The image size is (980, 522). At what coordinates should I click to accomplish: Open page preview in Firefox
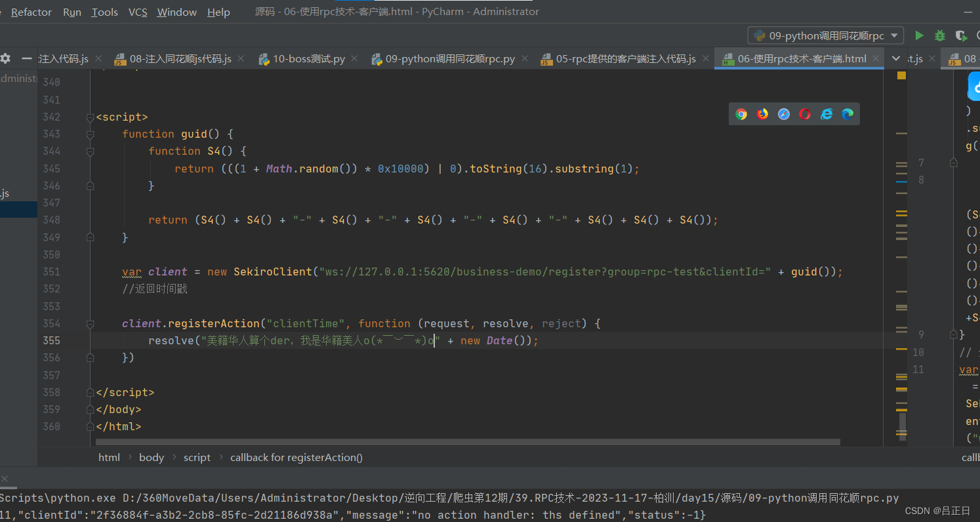(x=762, y=114)
